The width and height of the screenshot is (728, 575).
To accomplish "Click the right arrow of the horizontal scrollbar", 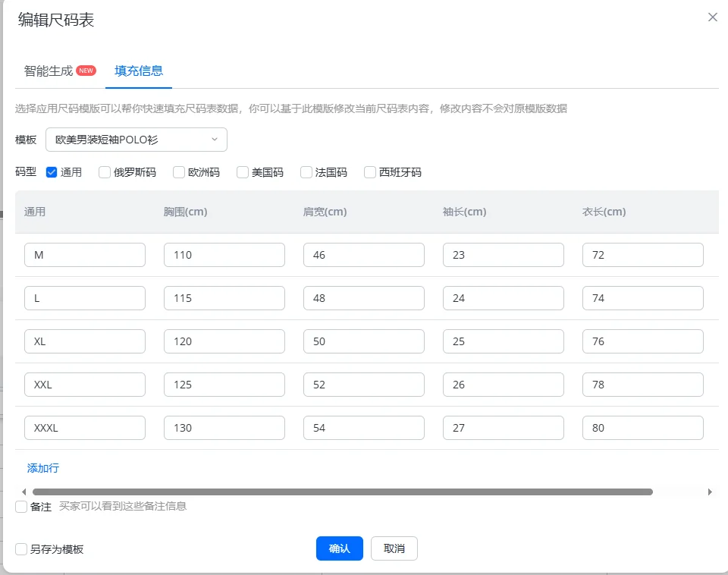I will pos(710,492).
